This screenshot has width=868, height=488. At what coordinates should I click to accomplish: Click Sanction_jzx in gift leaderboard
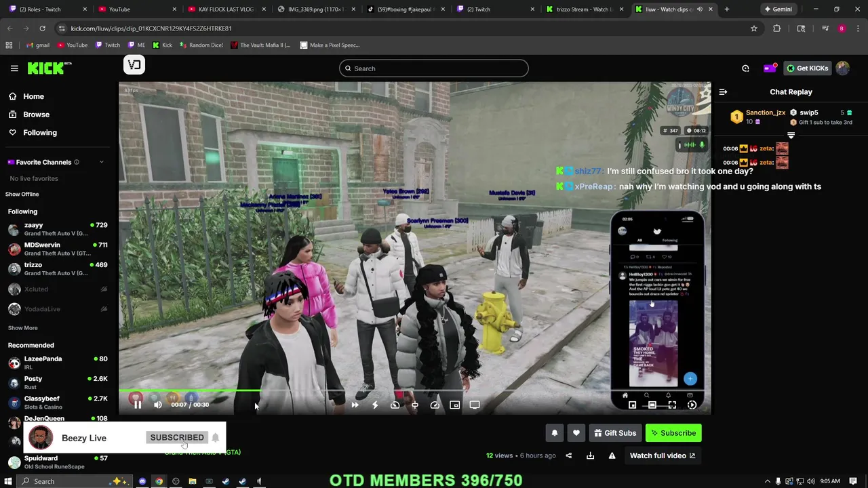pos(765,113)
